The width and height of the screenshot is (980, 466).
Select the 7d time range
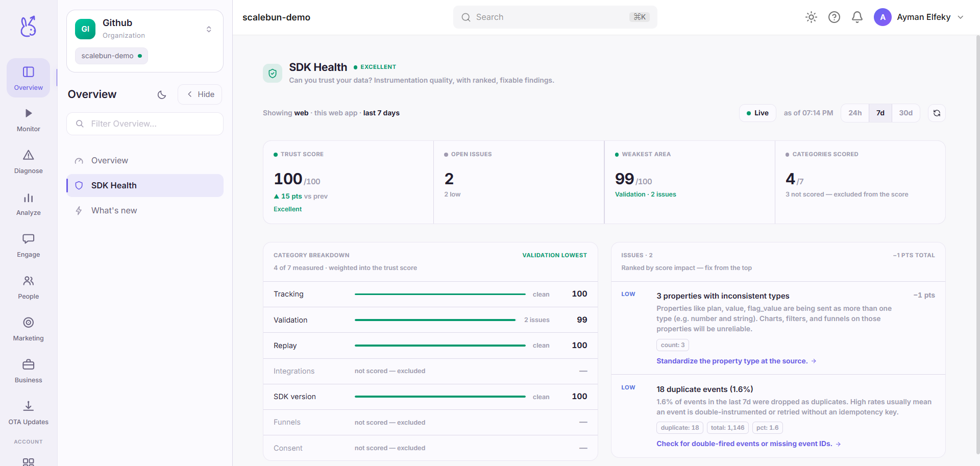click(x=880, y=113)
